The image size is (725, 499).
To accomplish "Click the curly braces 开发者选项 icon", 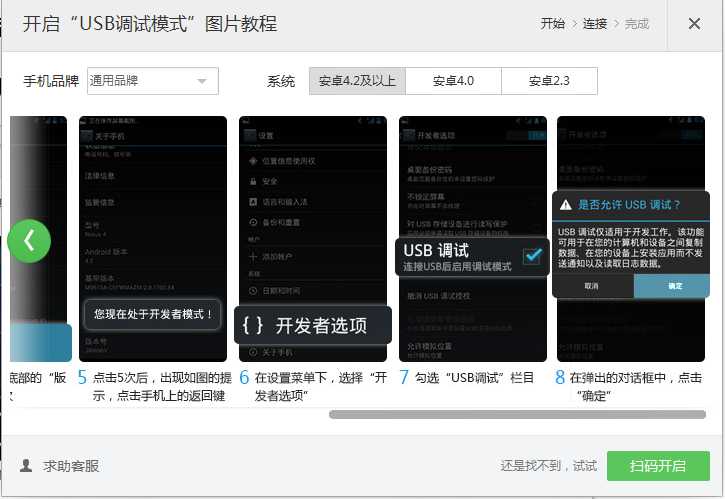I will tap(253, 325).
